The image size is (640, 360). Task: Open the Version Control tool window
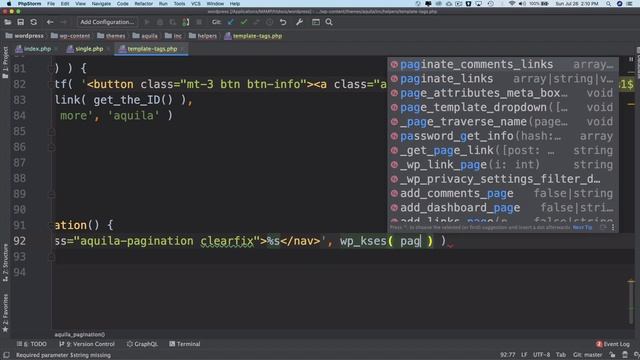point(87,344)
